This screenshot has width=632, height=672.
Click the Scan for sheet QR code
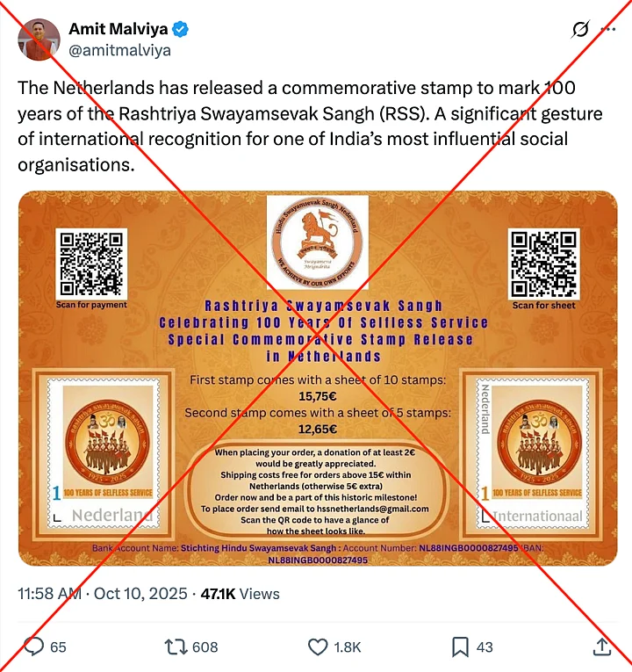pyautogui.click(x=544, y=264)
